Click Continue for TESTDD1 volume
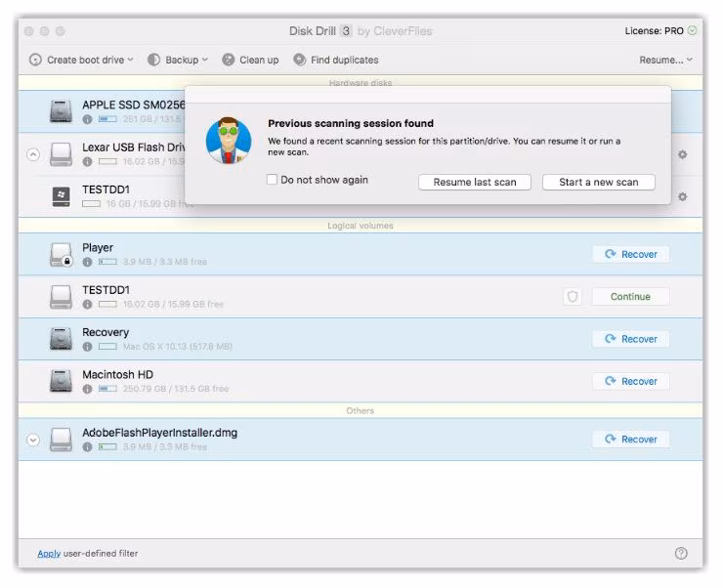723x588 pixels. [631, 297]
